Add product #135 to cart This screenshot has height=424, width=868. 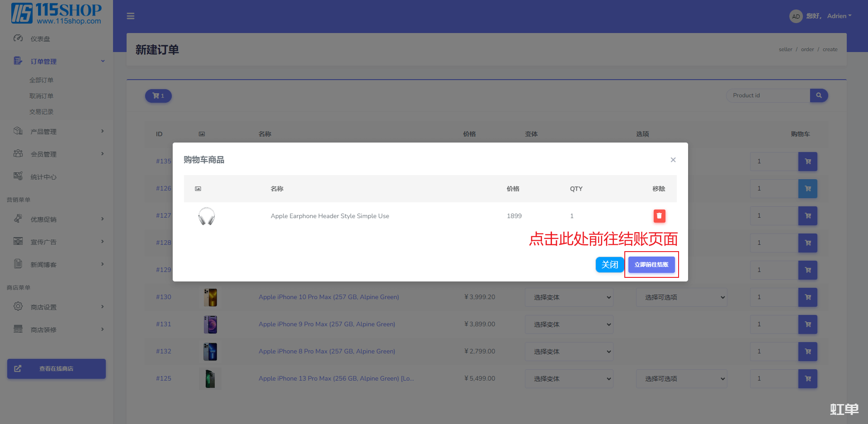808,162
